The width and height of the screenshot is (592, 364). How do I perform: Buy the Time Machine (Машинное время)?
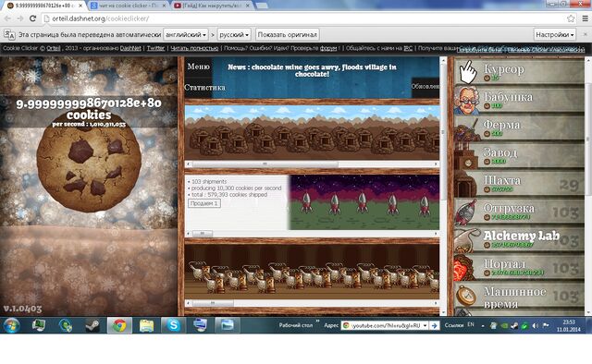pyautogui.click(x=519, y=297)
